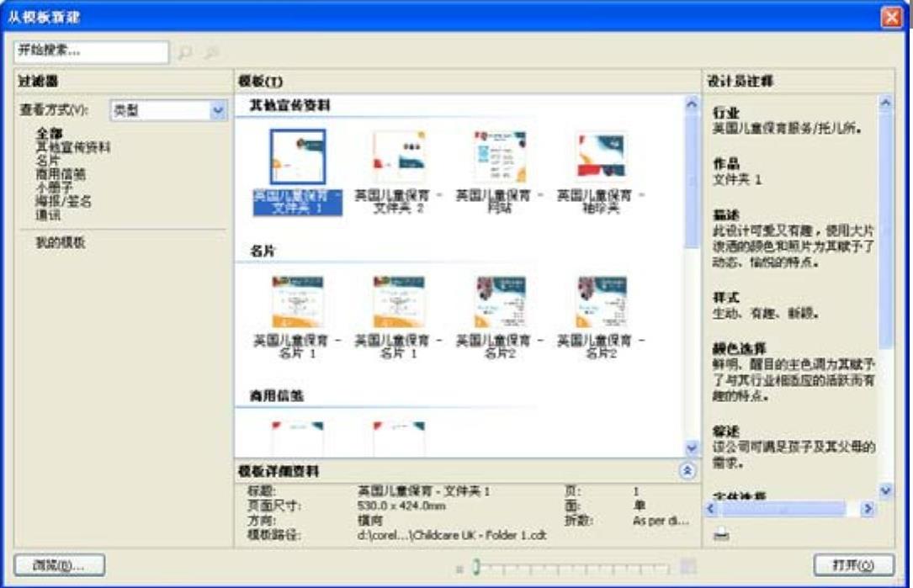Click the 浏览(B)... button
913x588 pixels.
[60, 565]
